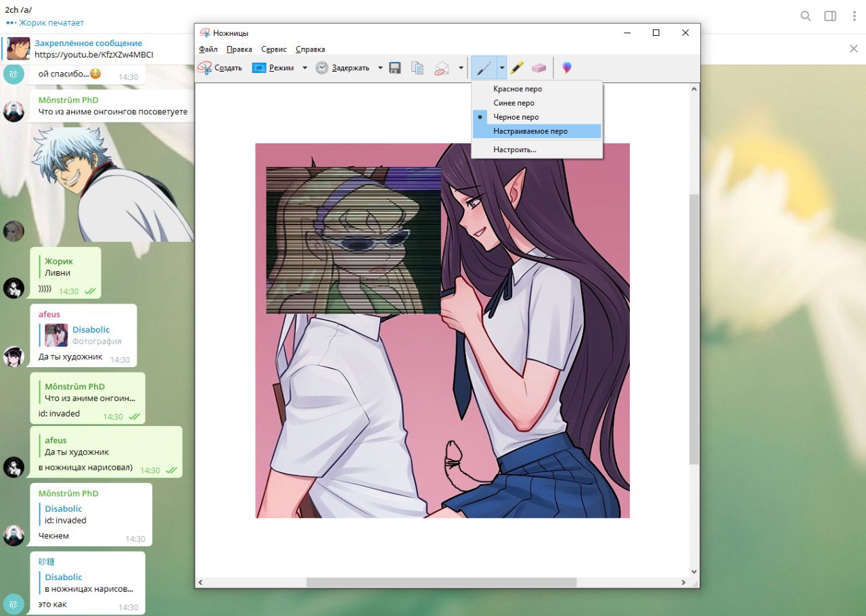
Task: Minimize the Ножницы window
Action: (x=626, y=32)
